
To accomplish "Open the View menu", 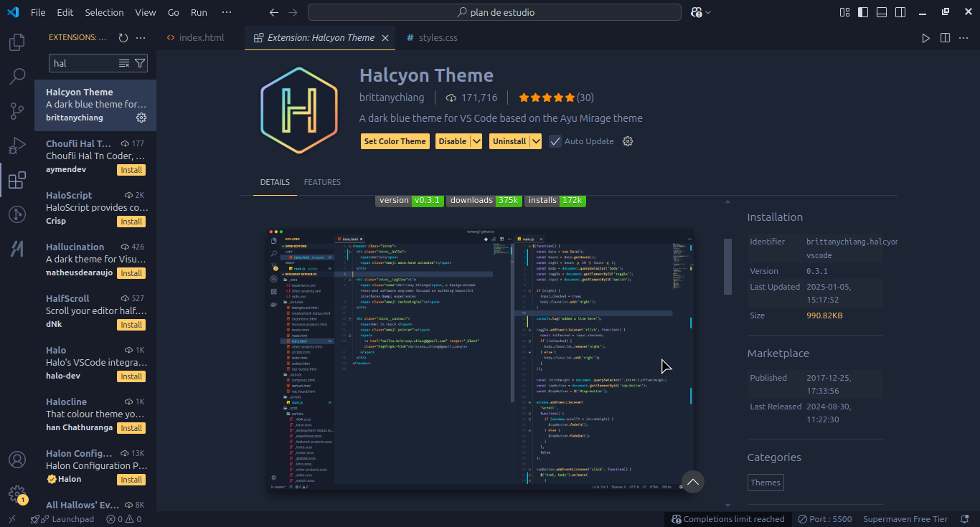I will (x=146, y=12).
